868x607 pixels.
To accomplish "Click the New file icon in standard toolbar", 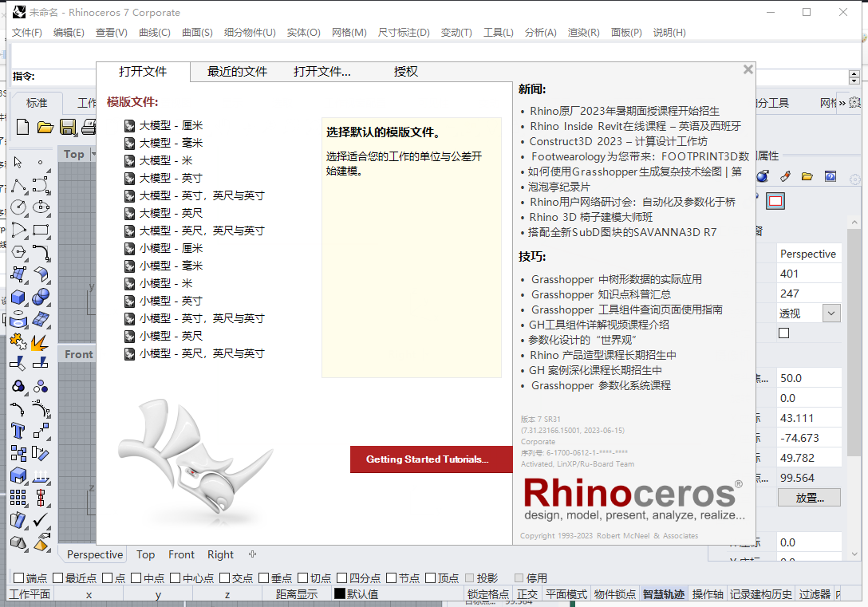I will pyautogui.click(x=22, y=128).
